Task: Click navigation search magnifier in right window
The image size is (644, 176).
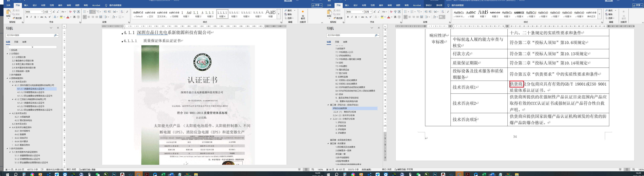Action: pyautogui.click(x=376, y=35)
